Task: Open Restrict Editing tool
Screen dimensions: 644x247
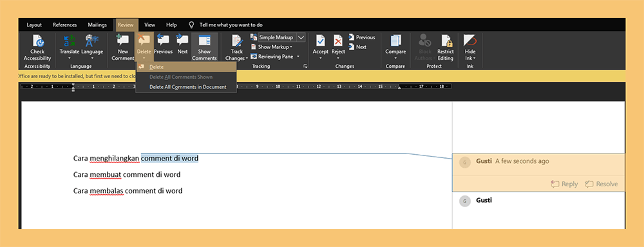Action: 446,48
